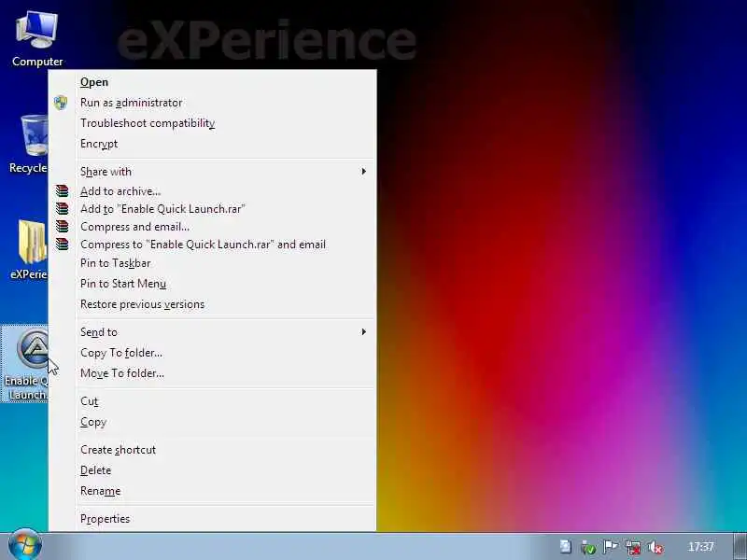This screenshot has height=560, width=747.
Task: Select Pin to Start Menu
Action: tap(213, 284)
